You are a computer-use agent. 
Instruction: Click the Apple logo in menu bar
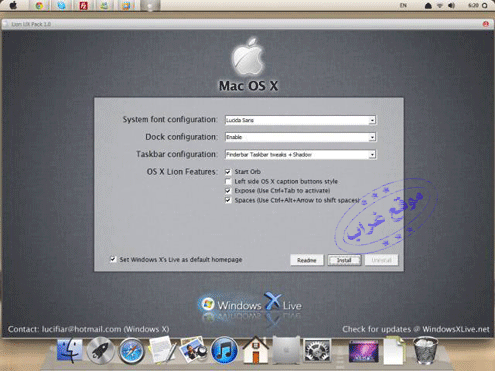click(13, 5)
